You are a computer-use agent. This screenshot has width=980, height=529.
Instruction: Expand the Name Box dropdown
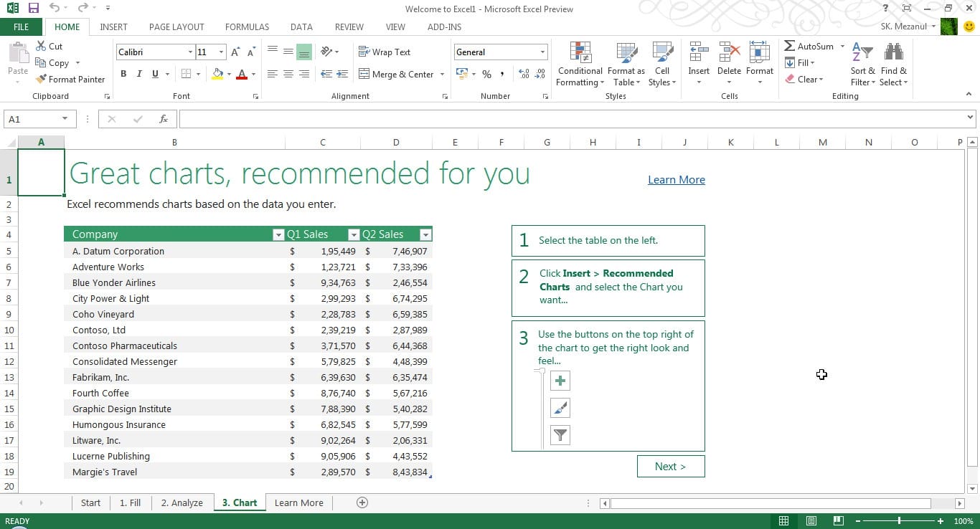point(65,119)
